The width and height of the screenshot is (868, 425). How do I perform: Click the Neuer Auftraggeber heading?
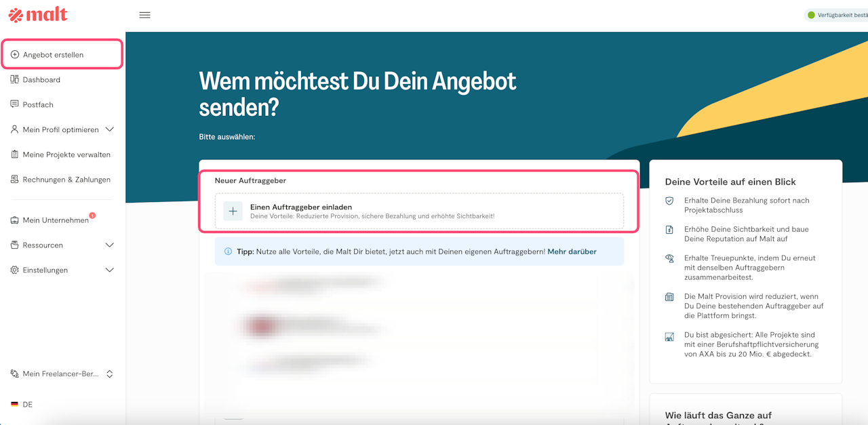[x=250, y=180]
